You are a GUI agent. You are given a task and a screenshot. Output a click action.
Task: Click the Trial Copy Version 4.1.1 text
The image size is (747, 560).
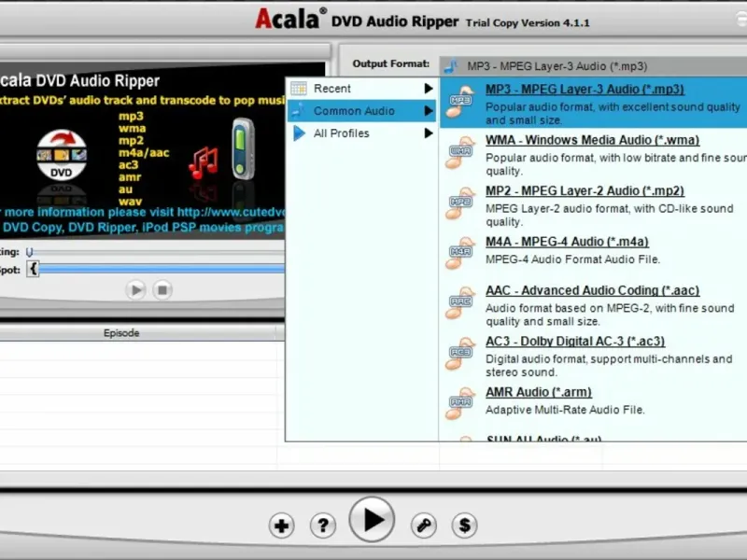(x=528, y=22)
